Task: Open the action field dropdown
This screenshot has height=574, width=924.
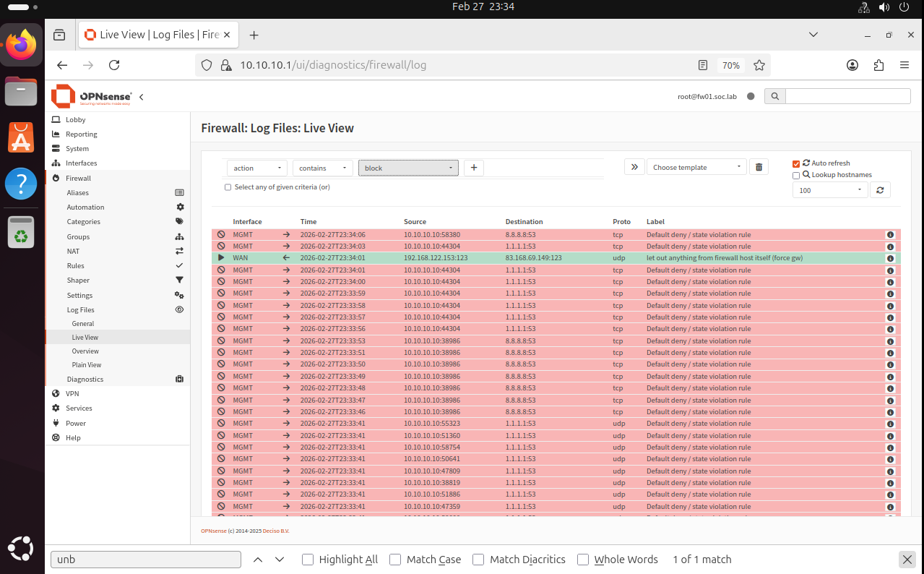Action: (x=257, y=168)
